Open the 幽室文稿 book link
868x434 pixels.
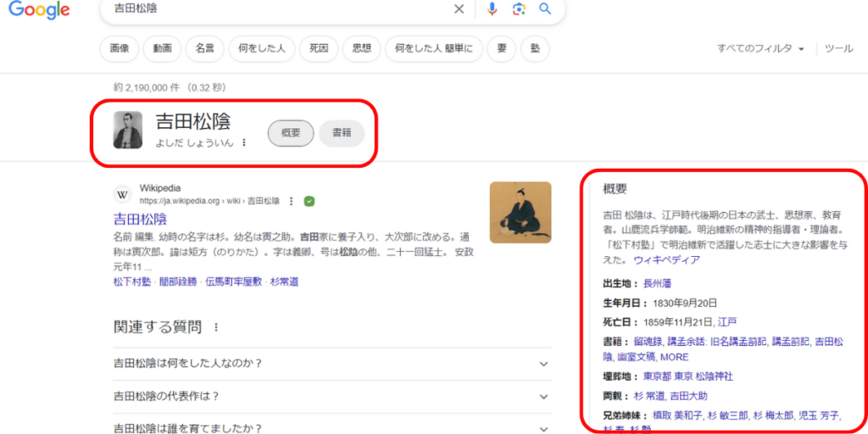tap(637, 357)
